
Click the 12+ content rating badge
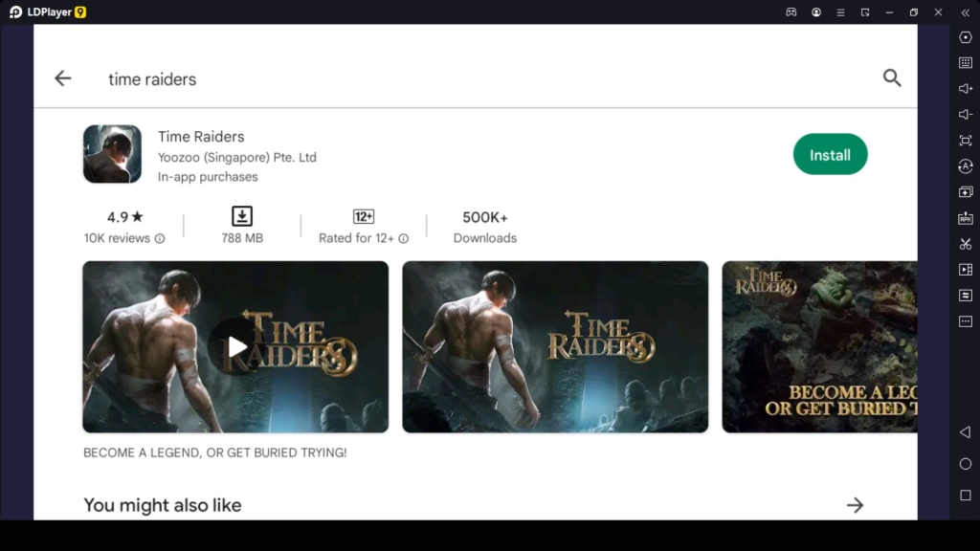[x=363, y=217]
